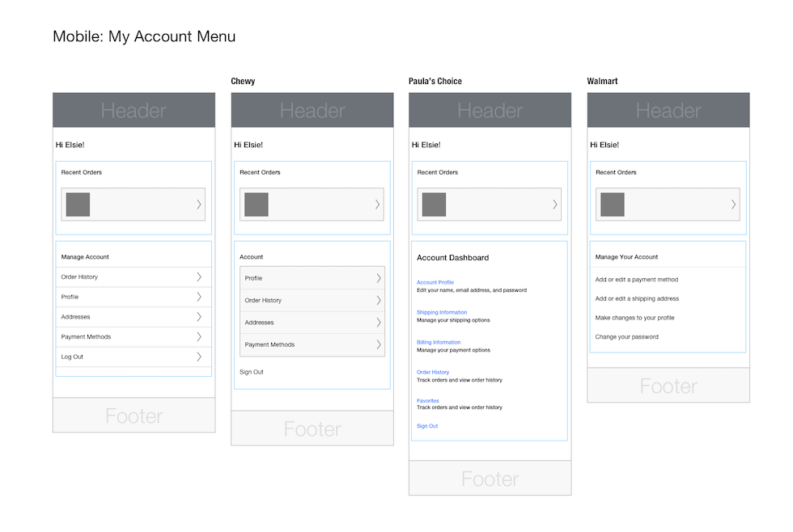Image resolution: width=793 pixels, height=532 pixels.
Task: Select the Billing Information link
Action: pos(439,342)
